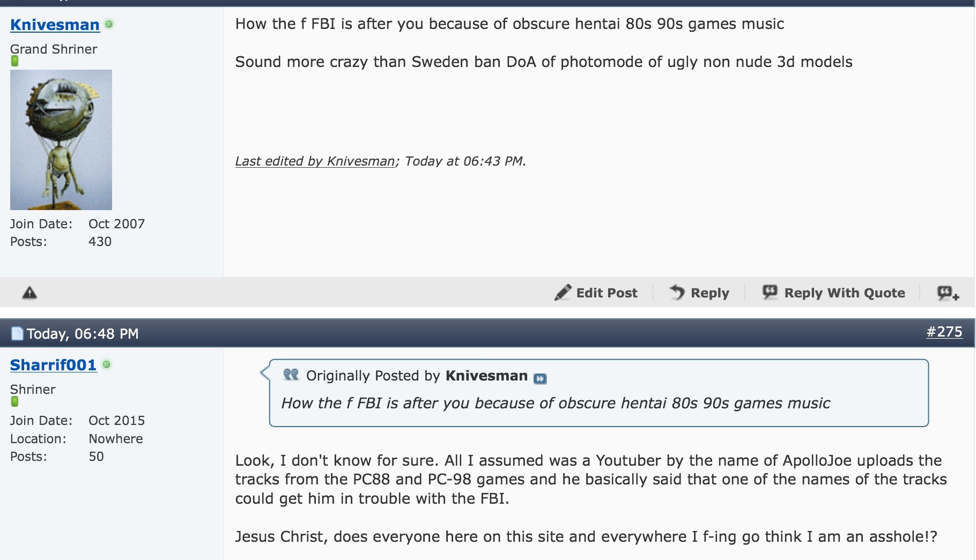Click Reply With Quote button
Viewport: 976px width, 560px height.
click(x=834, y=293)
